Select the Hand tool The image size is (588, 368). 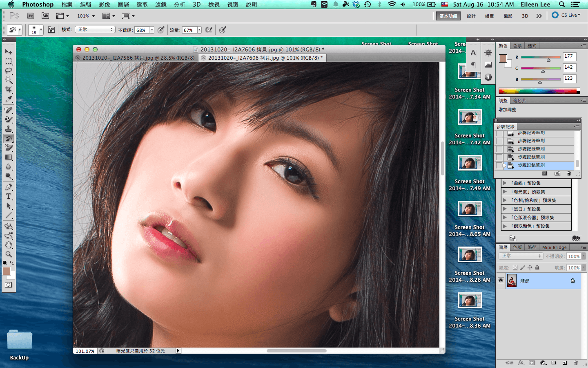point(9,245)
